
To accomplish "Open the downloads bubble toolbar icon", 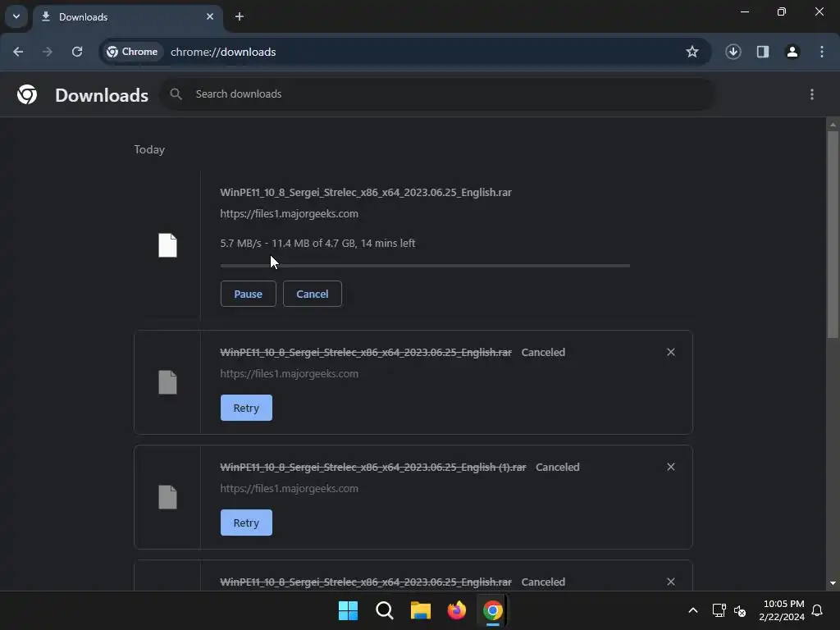I will [x=733, y=52].
